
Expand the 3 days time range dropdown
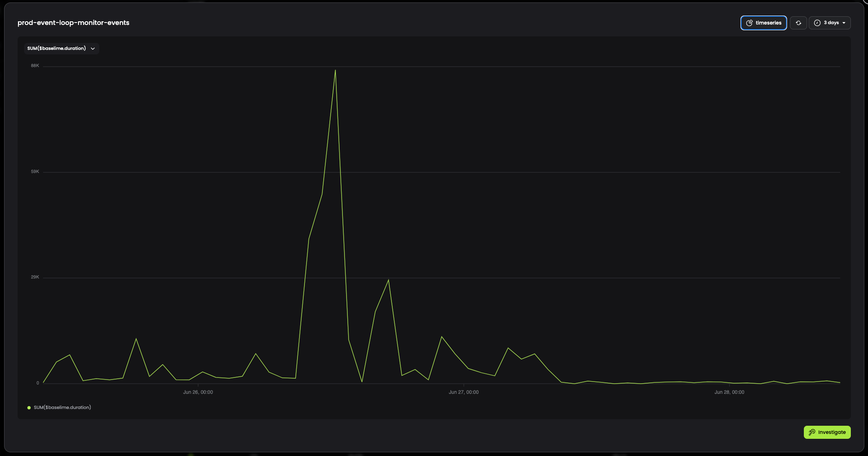click(830, 23)
